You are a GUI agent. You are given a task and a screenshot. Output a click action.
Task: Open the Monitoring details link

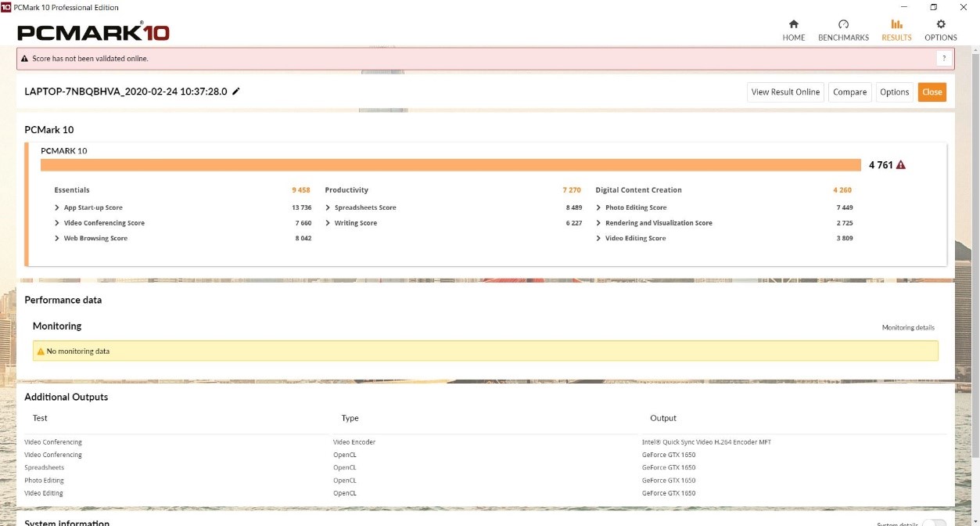[x=908, y=328]
